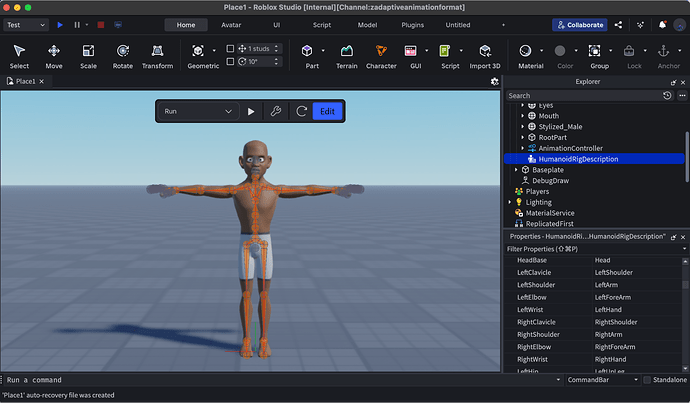Toggle the 1 studs move snapping checkbox
Viewport: 690px width, 403px height.
(x=230, y=48)
